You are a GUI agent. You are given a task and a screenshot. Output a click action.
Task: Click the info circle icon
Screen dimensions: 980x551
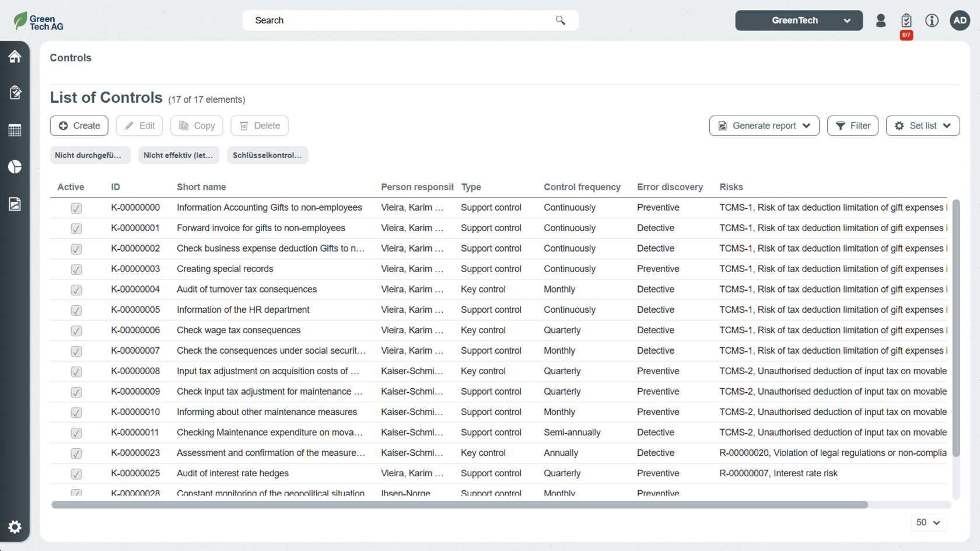pyautogui.click(x=932, y=21)
